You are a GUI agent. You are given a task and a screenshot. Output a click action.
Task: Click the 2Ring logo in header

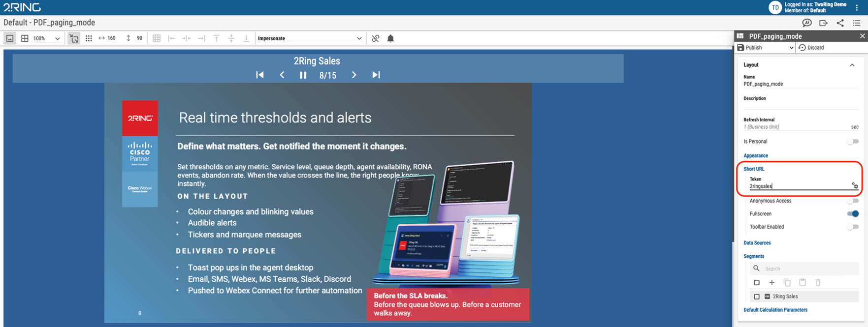pyautogui.click(x=22, y=7)
